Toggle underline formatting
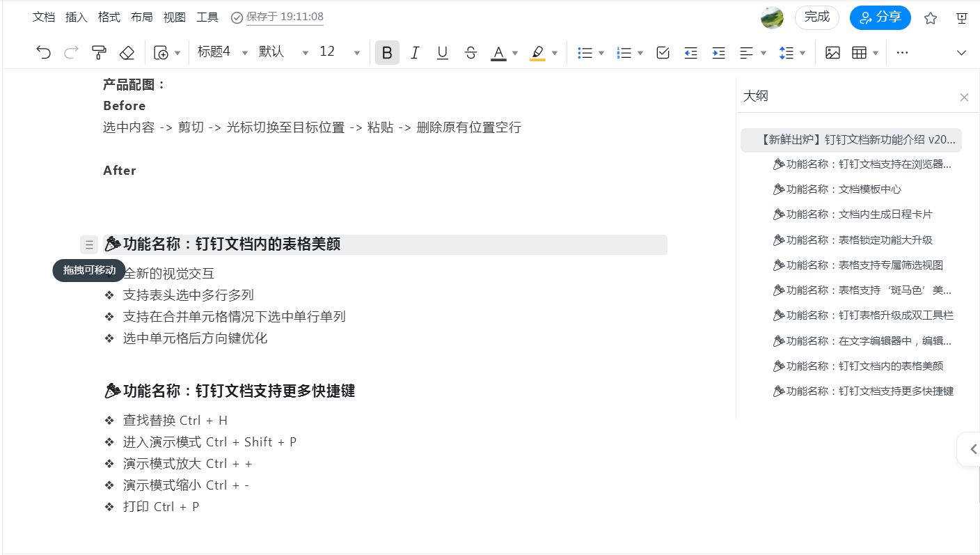 [x=443, y=53]
